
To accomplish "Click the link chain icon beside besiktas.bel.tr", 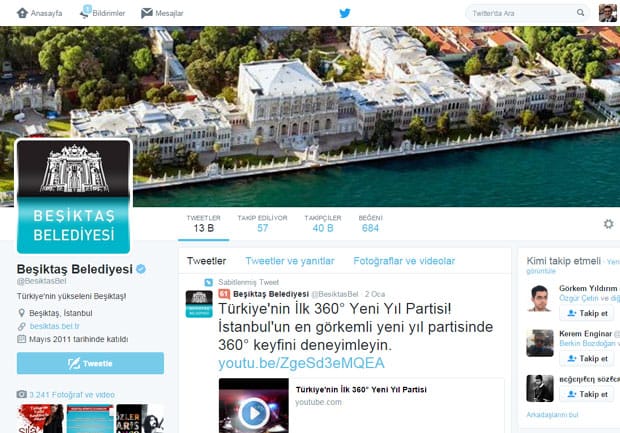I will (21, 326).
